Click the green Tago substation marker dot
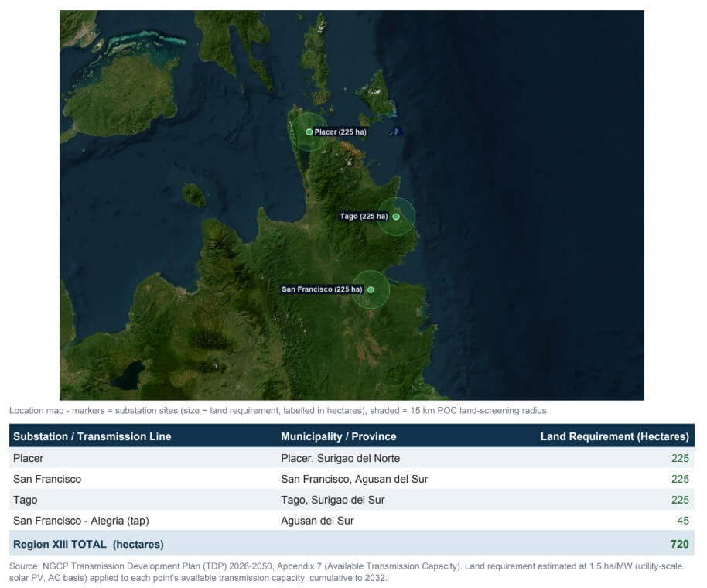This screenshot has height=588, width=707. click(396, 217)
